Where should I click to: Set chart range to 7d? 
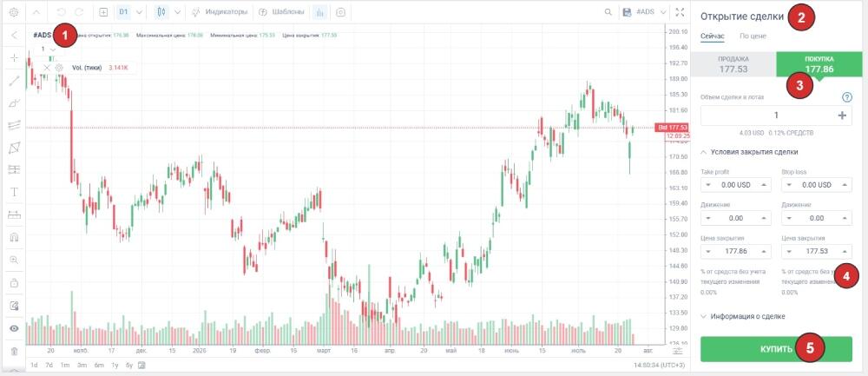point(49,365)
